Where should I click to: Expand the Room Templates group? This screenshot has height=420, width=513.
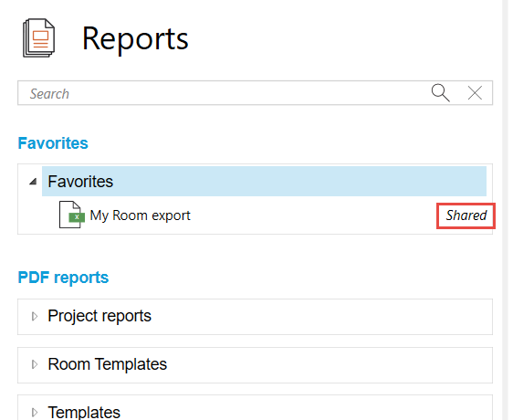pos(35,364)
